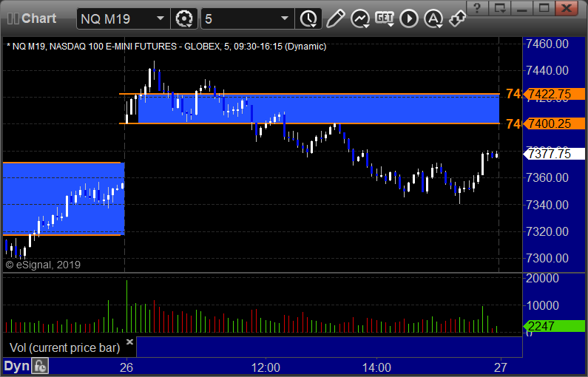Click the chart title NQ M19 description text
The width and height of the screenshot is (588, 377).
click(166, 47)
